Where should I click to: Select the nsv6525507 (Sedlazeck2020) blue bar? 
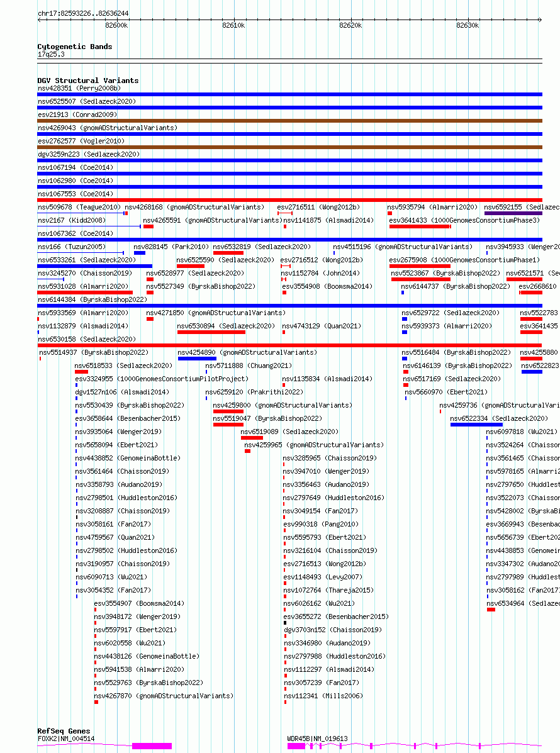click(x=289, y=108)
